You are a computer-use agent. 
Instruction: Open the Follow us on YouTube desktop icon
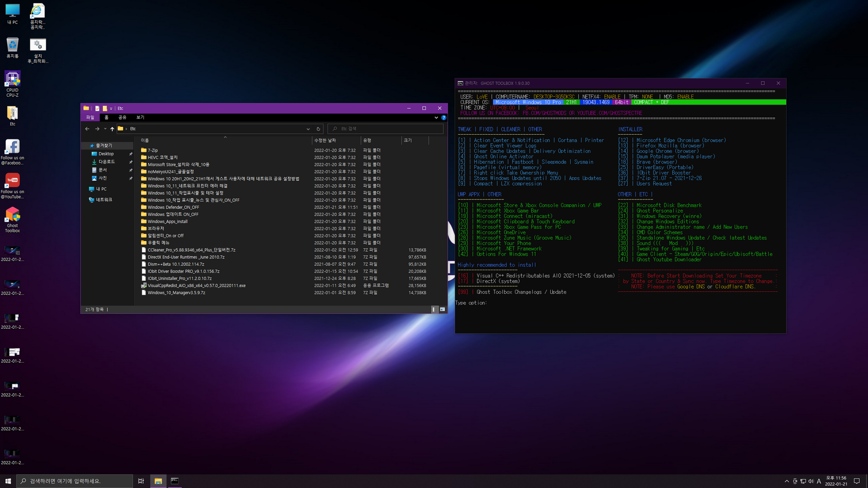click(12, 186)
